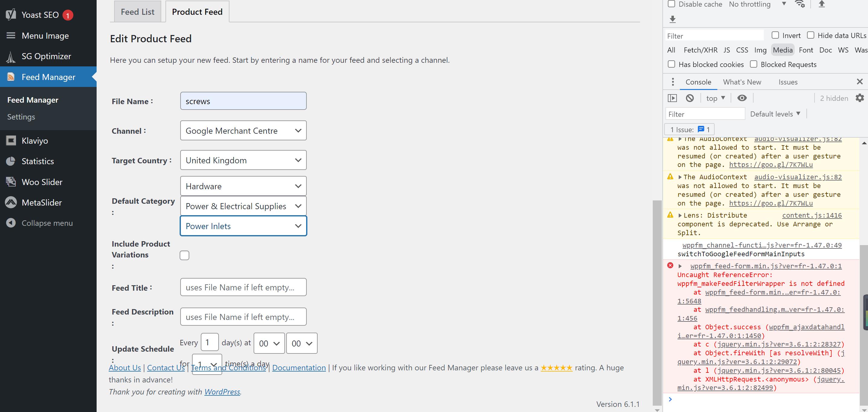Click the red error icon in console
The width and height of the screenshot is (868, 412).
[670, 265]
